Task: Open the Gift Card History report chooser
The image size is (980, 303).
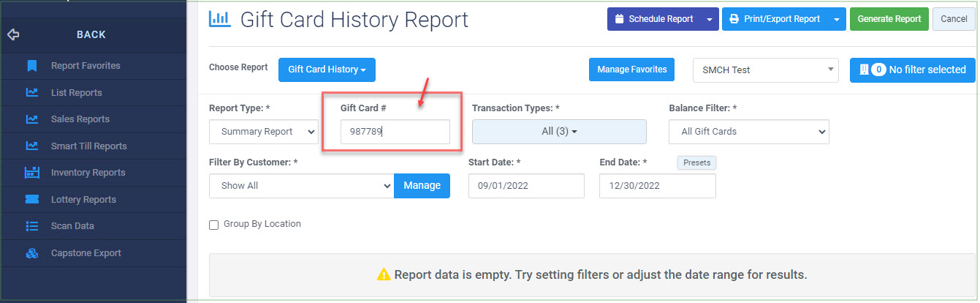Action: 327,70
